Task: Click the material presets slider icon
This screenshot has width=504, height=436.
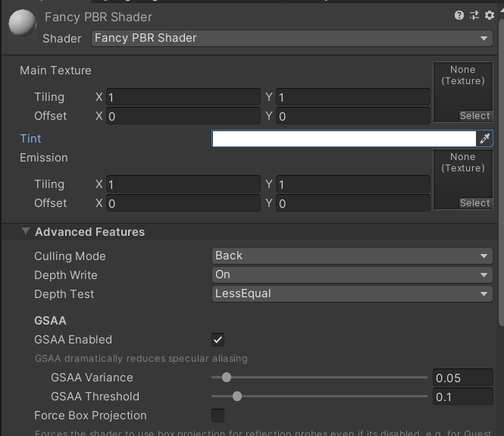Action: pos(474,15)
